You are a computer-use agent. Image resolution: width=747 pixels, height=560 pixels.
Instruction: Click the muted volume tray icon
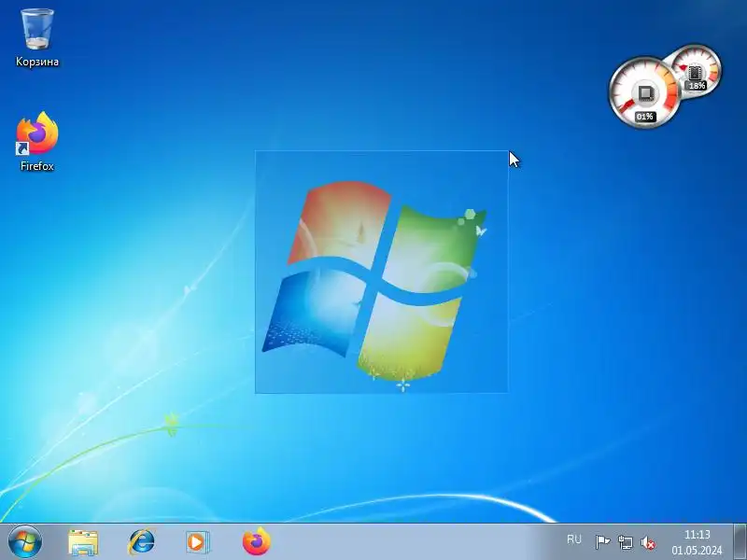(x=648, y=542)
